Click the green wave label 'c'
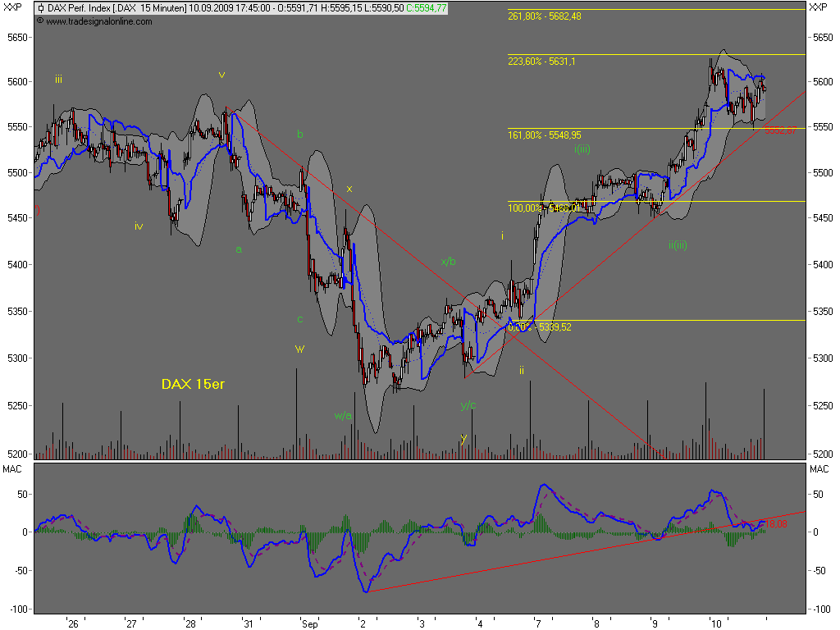Image resolution: width=840 pixels, height=630 pixels. (300, 319)
